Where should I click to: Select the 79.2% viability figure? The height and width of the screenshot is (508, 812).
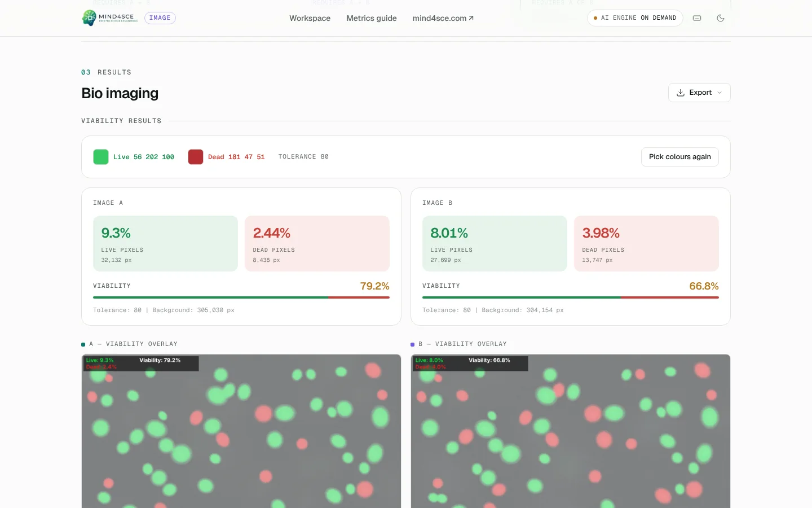pos(375,286)
